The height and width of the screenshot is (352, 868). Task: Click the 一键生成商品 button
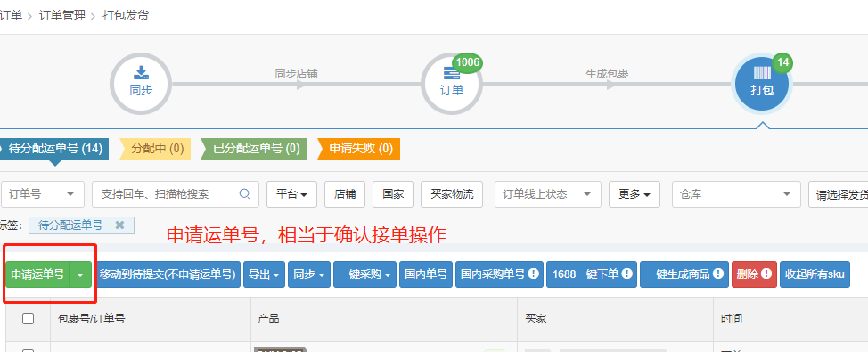point(684,274)
